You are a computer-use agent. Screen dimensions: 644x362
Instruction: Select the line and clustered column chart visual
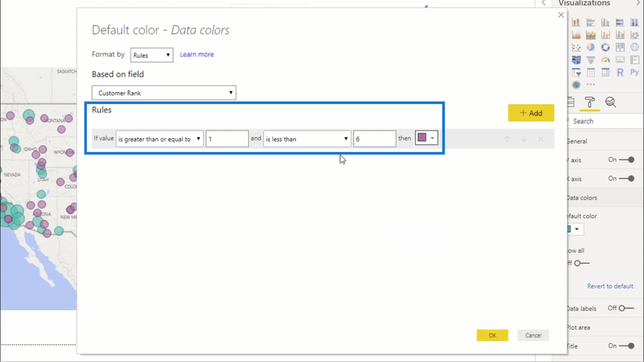click(620, 35)
